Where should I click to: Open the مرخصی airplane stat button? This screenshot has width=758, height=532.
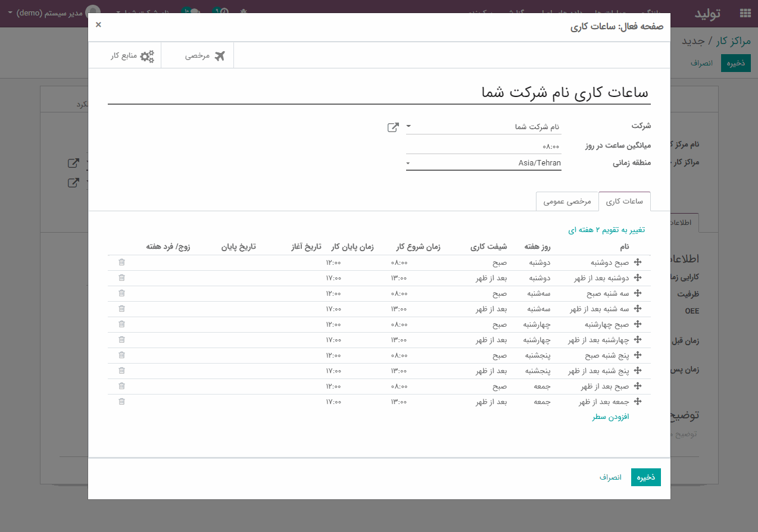tap(198, 56)
